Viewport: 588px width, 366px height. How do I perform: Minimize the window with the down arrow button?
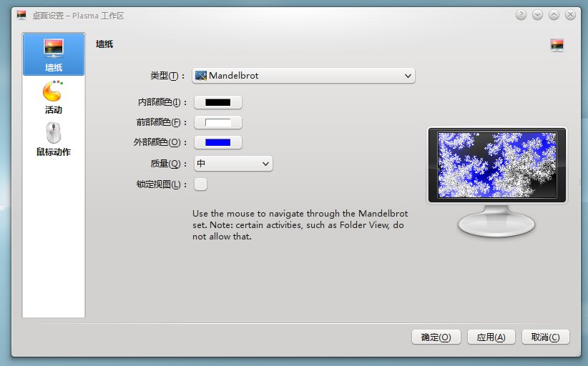(x=537, y=15)
